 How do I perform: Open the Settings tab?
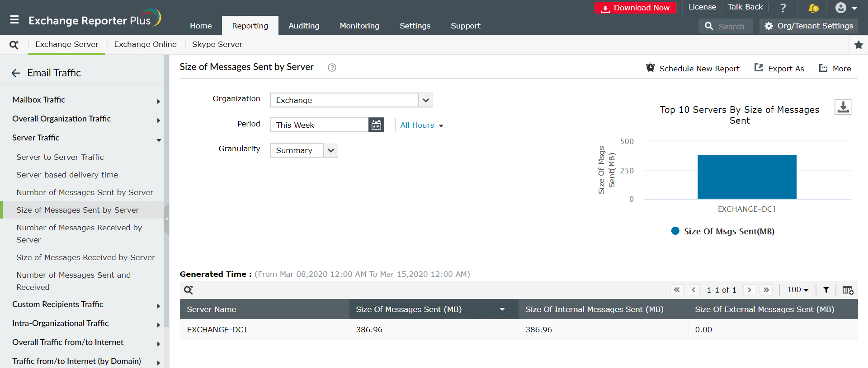point(415,26)
